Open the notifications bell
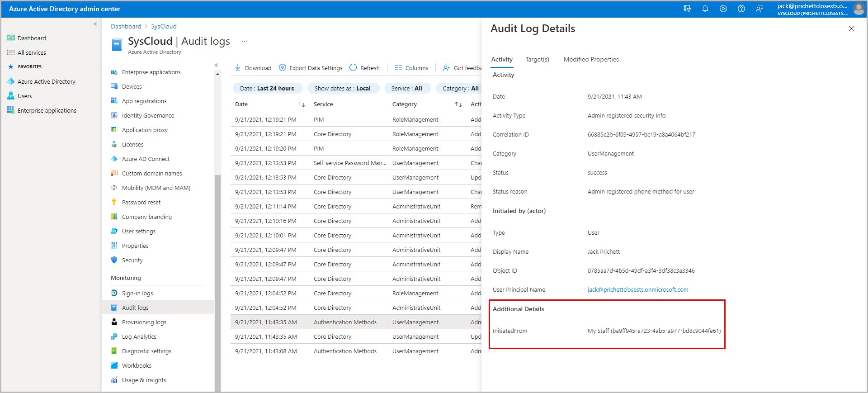The height and width of the screenshot is (393, 868). pyautogui.click(x=705, y=9)
